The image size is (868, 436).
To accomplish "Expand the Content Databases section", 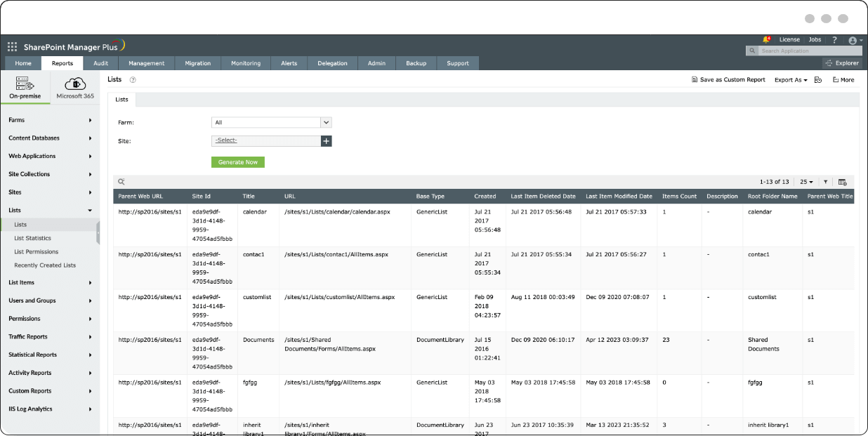I will point(50,138).
